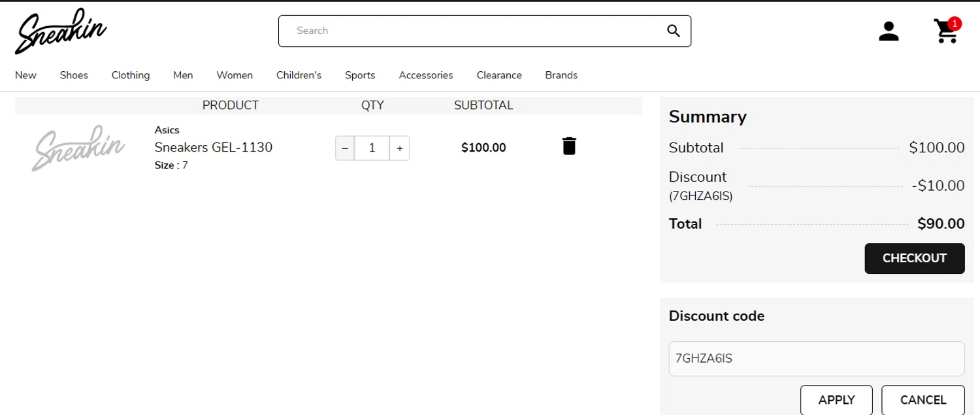
Task: Focus the Search input field
Action: click(x=485, y=31)
